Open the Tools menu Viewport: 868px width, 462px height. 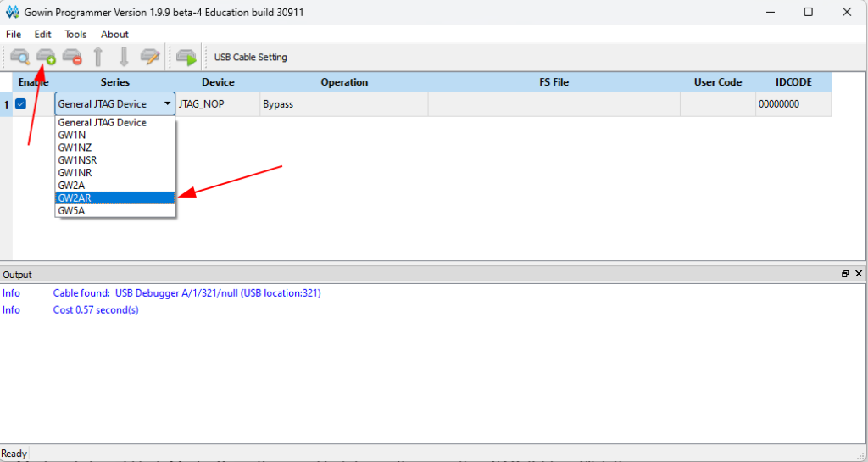pos(75,34)
